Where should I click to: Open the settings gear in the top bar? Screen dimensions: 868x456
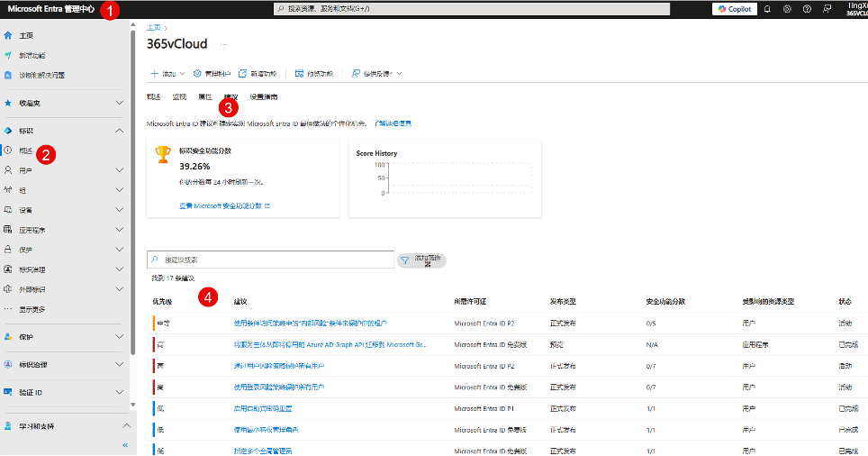pyautogui.click(x=787, y=9)
